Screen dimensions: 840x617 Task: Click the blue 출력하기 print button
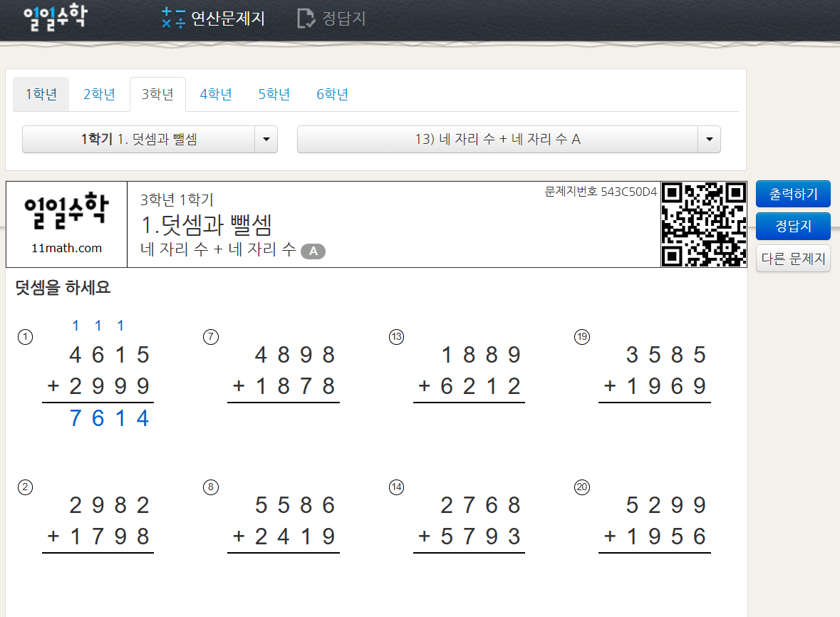click(793, 193)
